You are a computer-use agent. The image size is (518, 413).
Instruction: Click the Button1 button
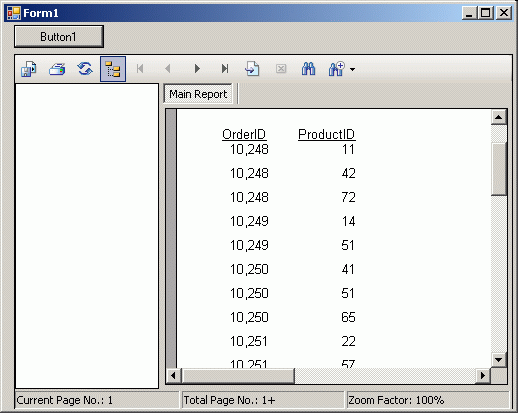point(59,37)
